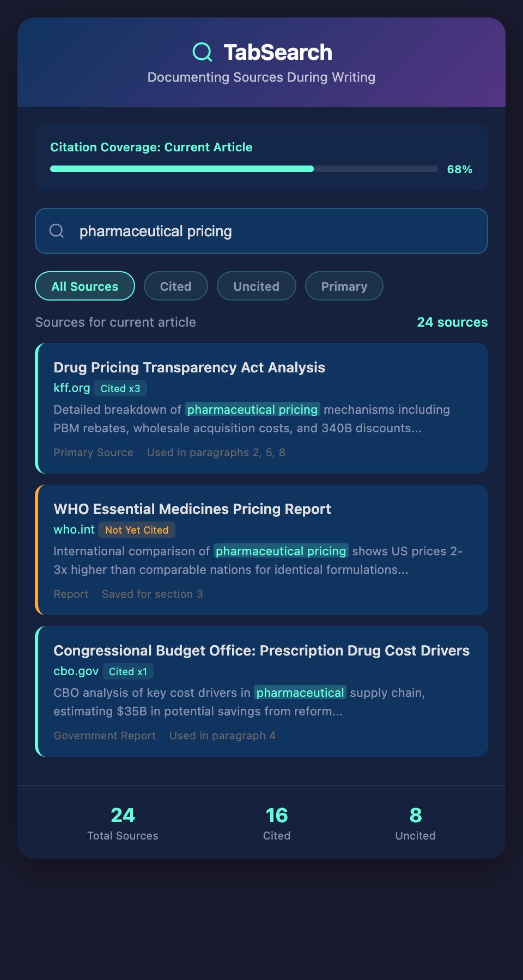Switch to the Cited filter
This screenshot has height=980, width=523.
point(175,286)
